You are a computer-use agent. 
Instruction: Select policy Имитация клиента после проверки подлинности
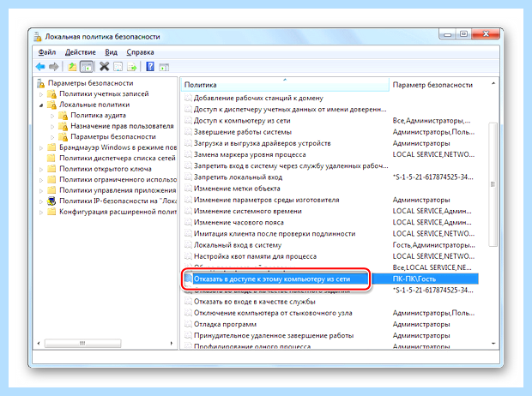point(275,234)
